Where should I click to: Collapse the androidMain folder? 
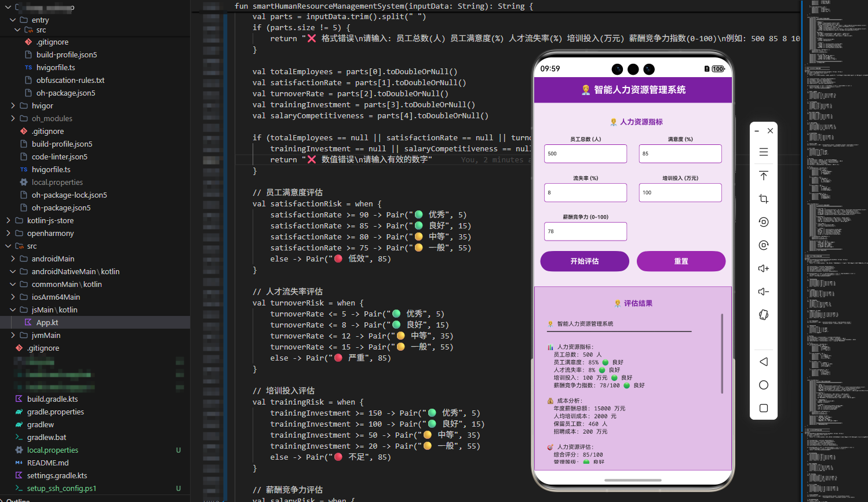(13, 259)
